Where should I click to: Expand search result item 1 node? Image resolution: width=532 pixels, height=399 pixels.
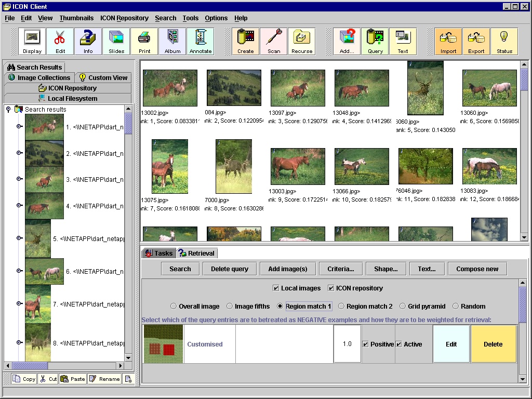tap(20, 126)
